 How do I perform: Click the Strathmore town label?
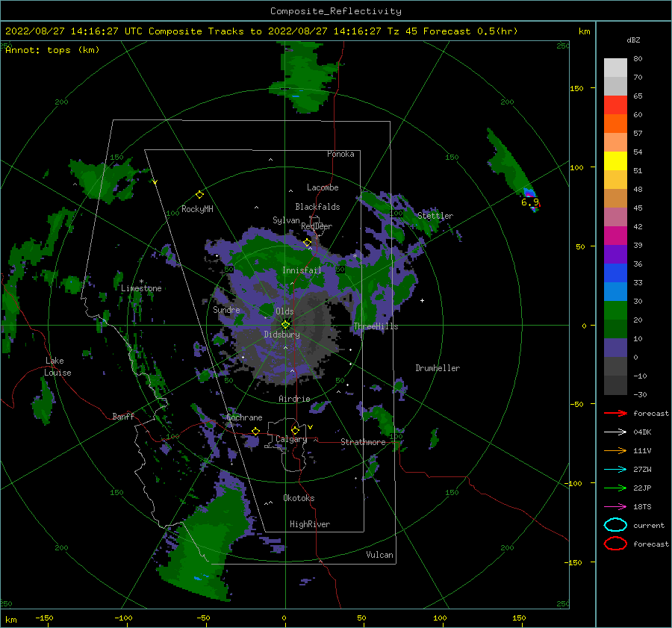tap(363, 442)
